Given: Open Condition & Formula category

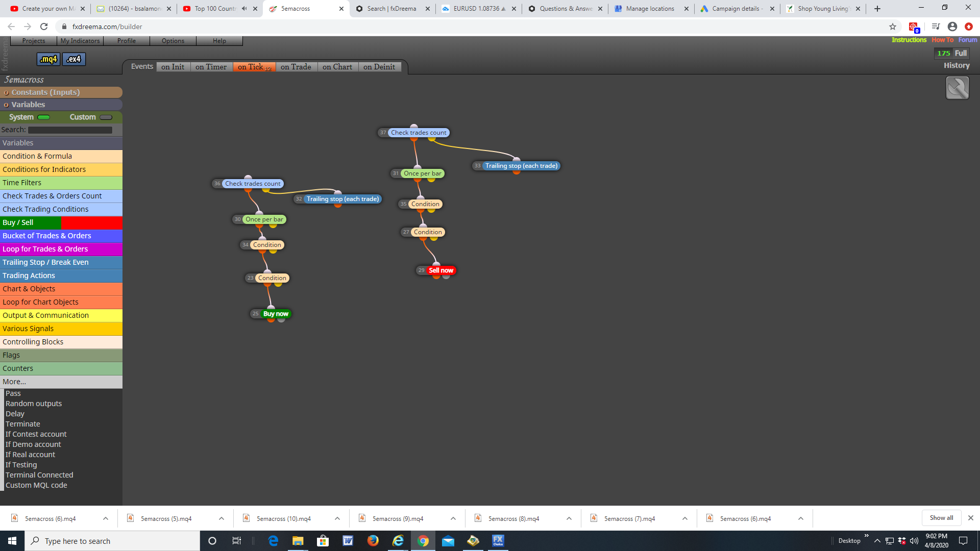Looking at the screenshot, I should (x=61, y=156).
